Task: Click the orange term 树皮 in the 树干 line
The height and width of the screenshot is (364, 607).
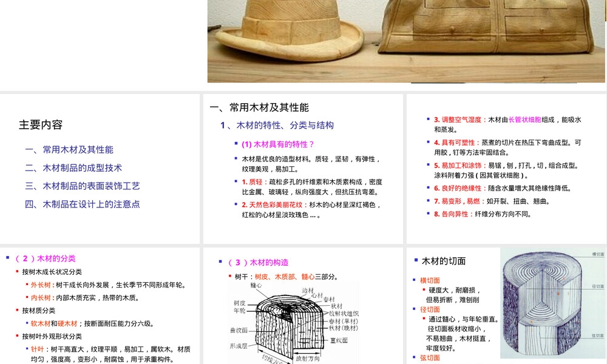Action: 261,277
